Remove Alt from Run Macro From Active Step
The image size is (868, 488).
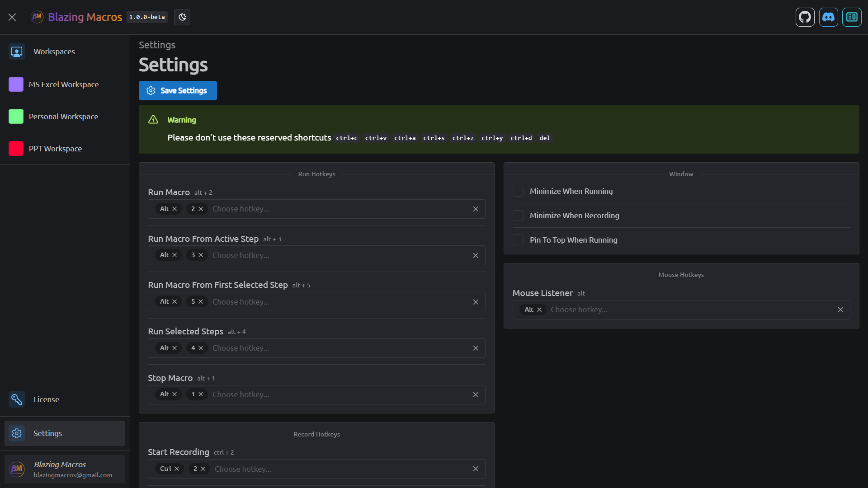175,255
